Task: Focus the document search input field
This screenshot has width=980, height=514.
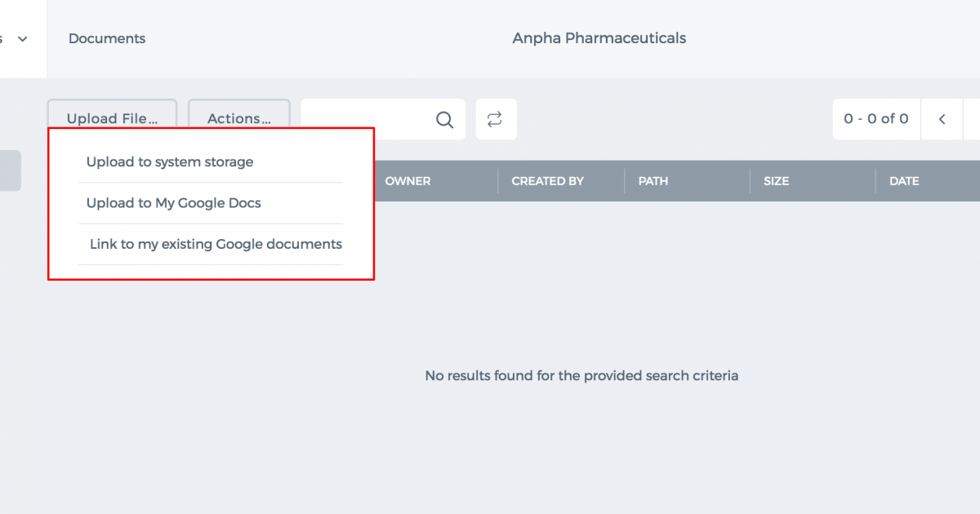Action: click(367, 119)
